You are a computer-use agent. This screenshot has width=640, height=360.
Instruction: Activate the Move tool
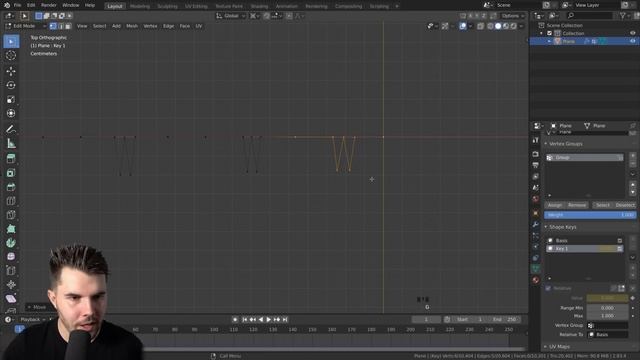pos(11,71)
